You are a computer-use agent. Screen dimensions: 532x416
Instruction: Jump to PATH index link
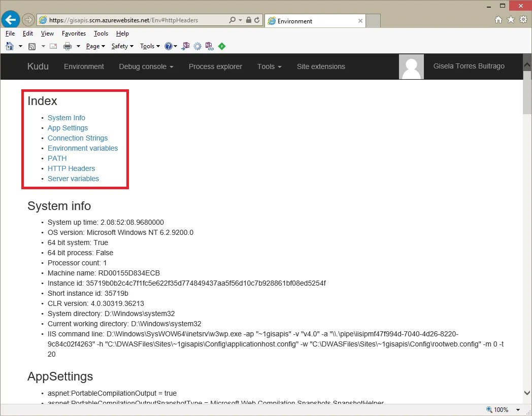coord(57,158)
